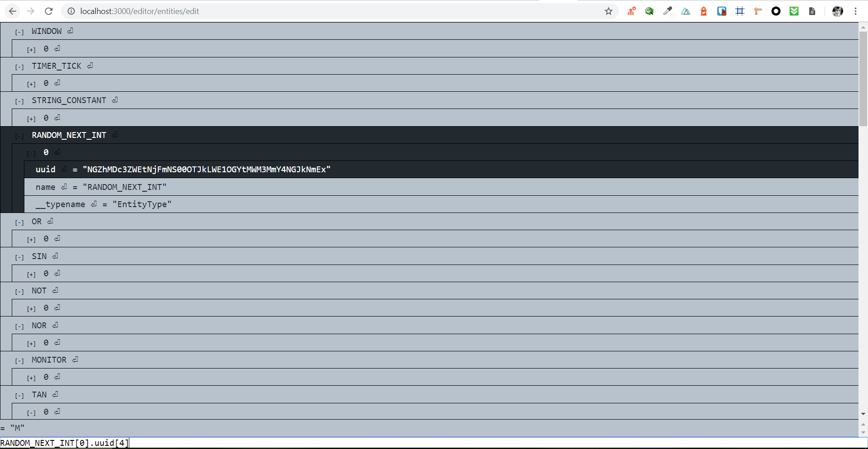868x449 pixels.
Task: Click return icon beside TIMER_TICK
Action: point(90,66)
